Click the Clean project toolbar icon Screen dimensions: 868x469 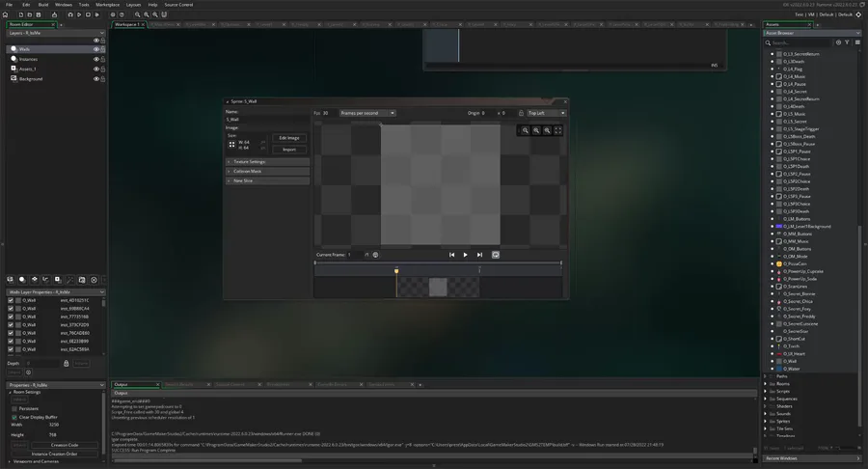pyautogui.click(x=96, y=14)
